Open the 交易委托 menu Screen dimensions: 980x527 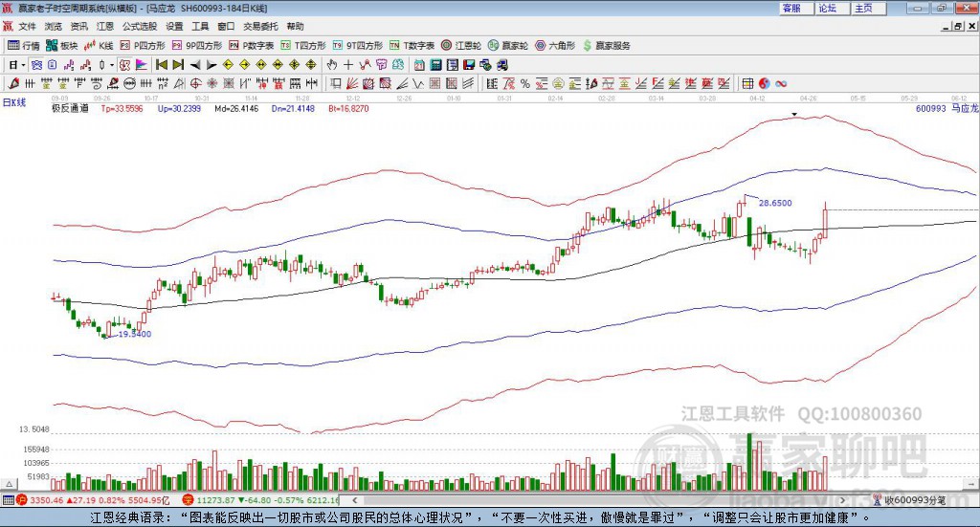coord(260,26)
